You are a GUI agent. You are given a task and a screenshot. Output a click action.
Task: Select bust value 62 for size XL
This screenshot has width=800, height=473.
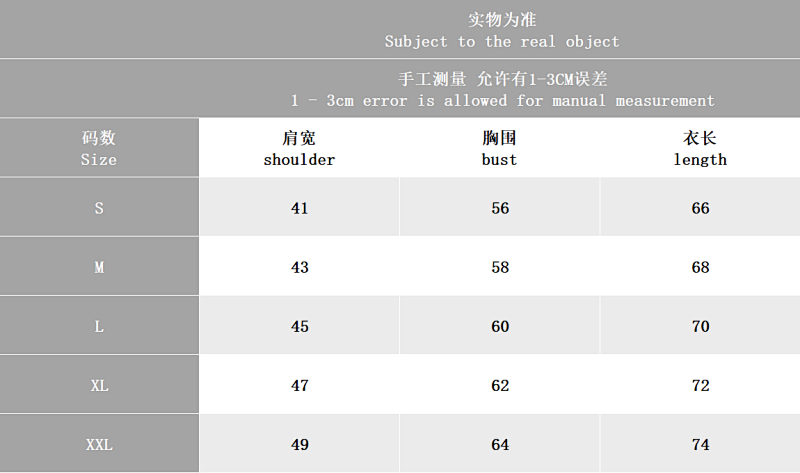click(x=499, y=385)
